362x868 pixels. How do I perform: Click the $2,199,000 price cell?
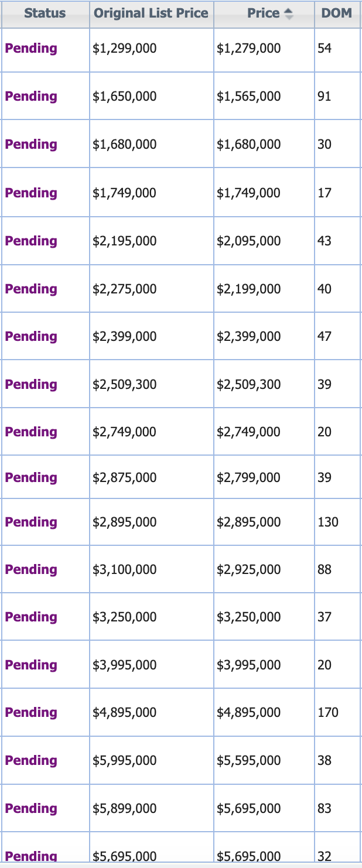(x=264, y=289)
